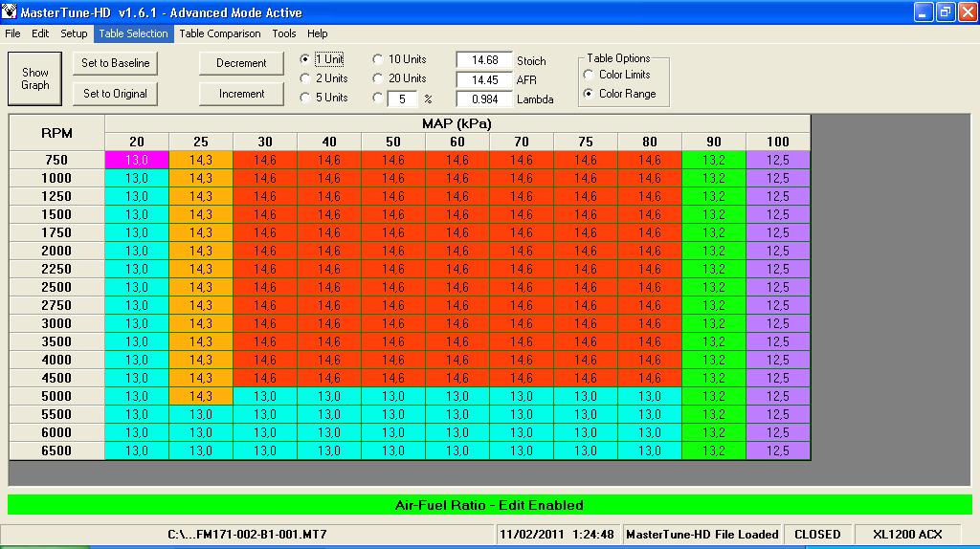Click the MAP (kPa) header
980x549 pixels.
(x=457, y=123)
